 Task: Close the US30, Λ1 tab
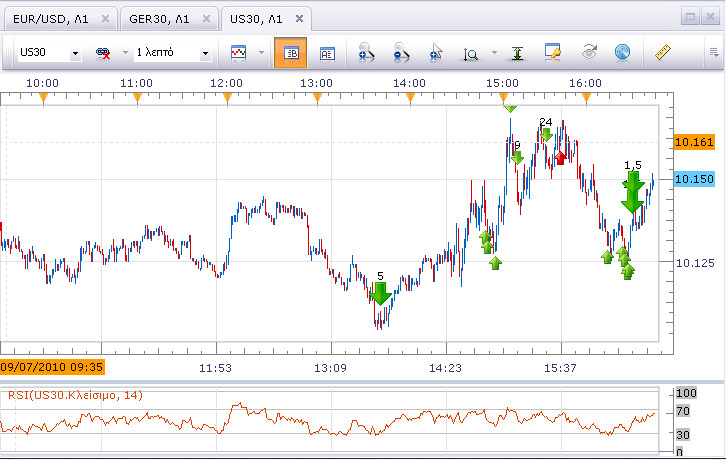(x=300, y=19)
